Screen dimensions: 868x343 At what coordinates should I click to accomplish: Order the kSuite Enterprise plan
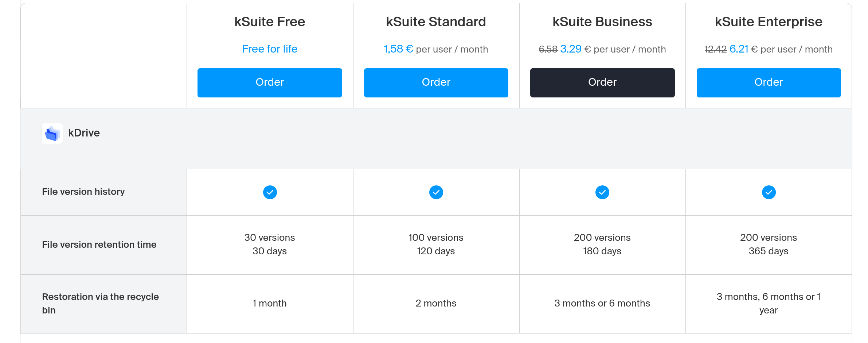[x=769, y=82]
